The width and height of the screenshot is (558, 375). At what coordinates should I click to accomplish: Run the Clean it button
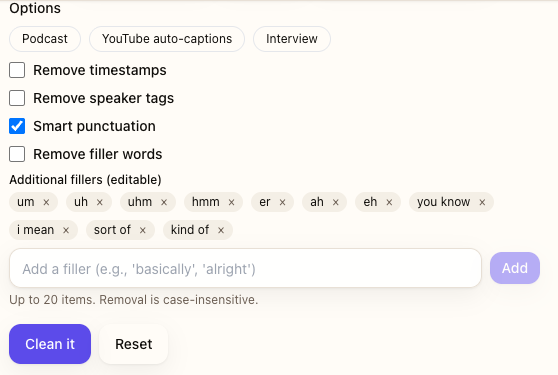(50, 344)
